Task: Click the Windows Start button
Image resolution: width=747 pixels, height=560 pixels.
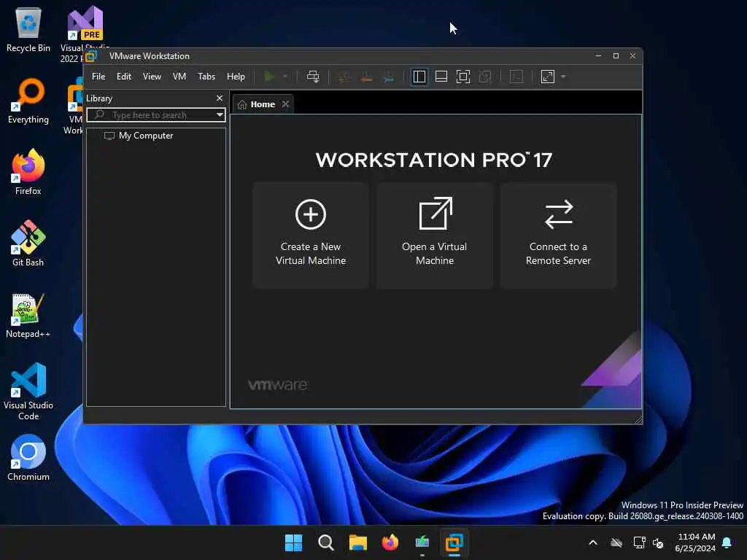Action: [293, 542]
